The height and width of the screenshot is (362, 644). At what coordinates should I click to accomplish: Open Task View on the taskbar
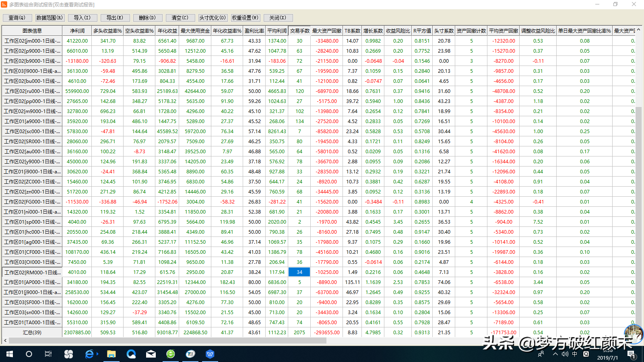pyautogui.click(x=48, y=354)
